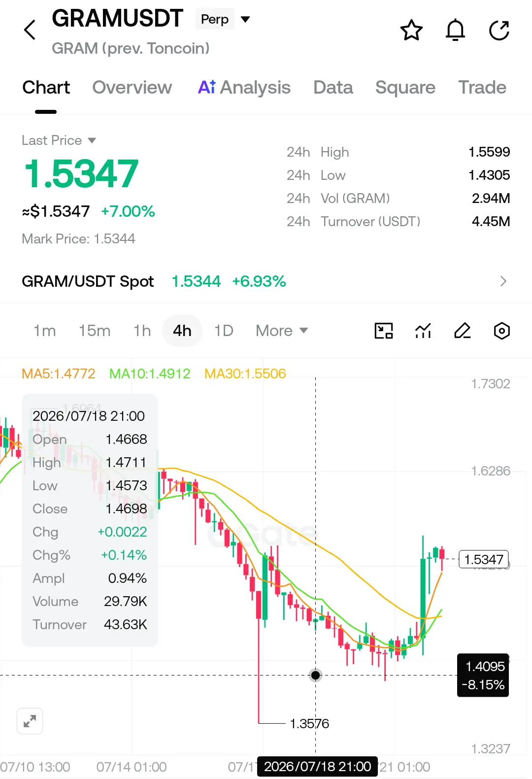This screenshot has width=532, height=779.
Task: Tap Mark Price: 1.5344 text
Action: pos(78,239)
